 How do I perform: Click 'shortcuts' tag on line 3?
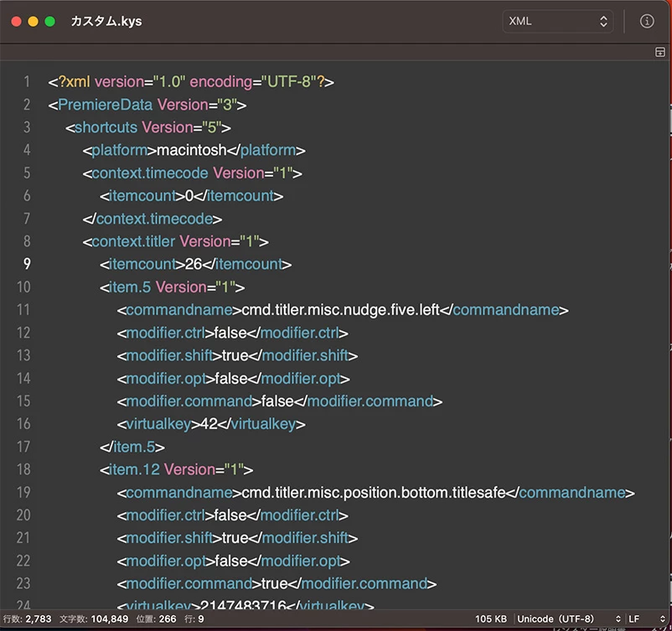click(106, 127)
